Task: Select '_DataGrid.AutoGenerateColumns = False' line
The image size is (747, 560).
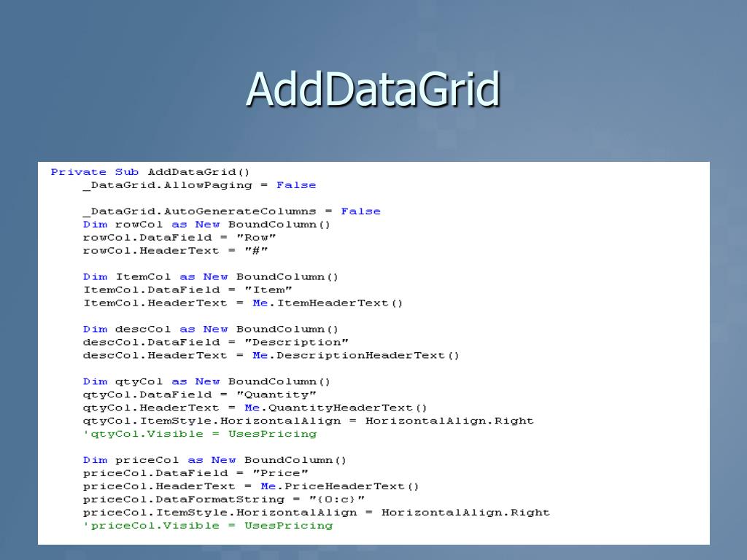Action: point(231,211)
